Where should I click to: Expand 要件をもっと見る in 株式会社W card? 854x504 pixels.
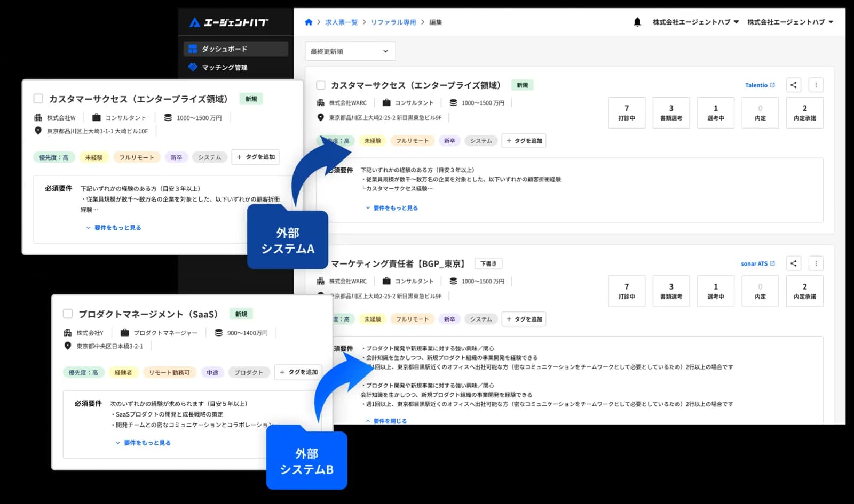pyautogui.click(x=114, y=228)
